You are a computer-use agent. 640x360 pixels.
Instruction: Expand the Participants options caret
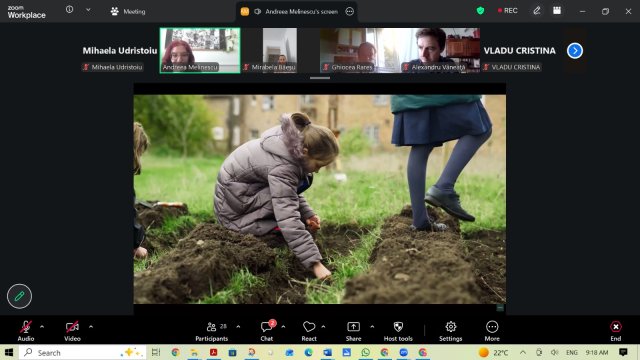(x=238, y=327)
